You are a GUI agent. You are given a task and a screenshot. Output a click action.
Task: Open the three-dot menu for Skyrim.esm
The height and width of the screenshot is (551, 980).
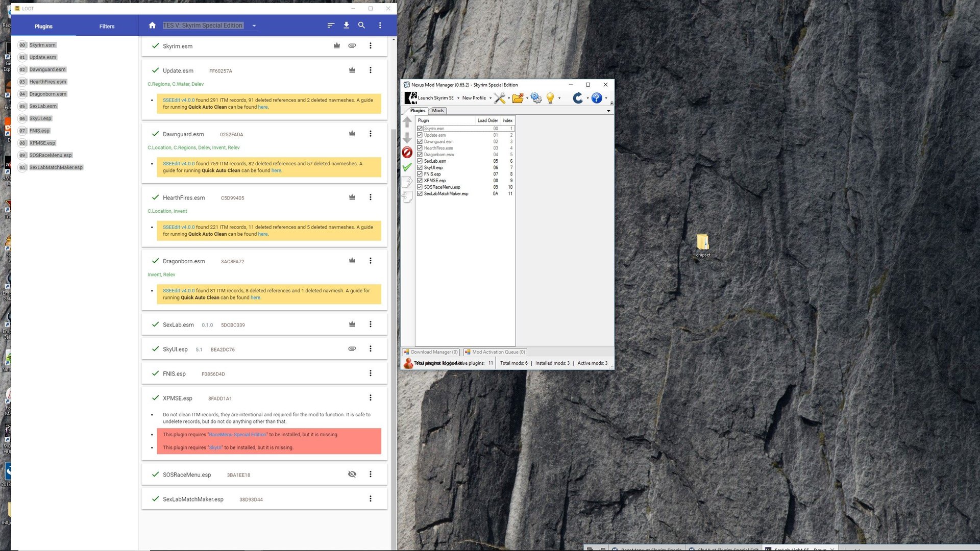coord(371,46)
